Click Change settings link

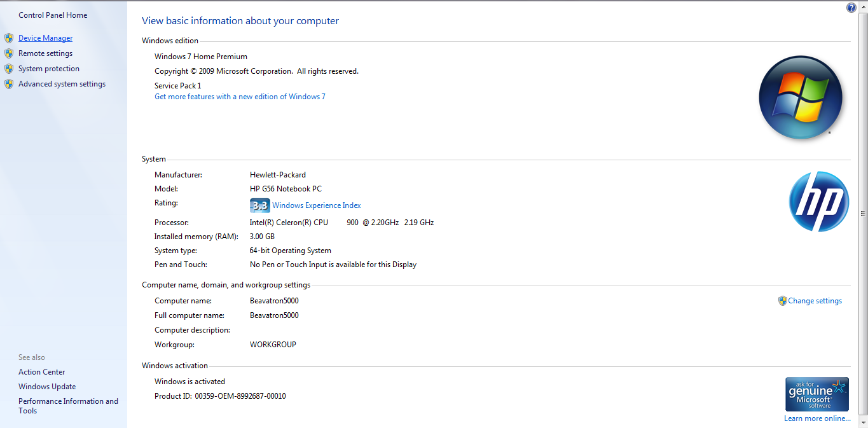coord(815,301)
